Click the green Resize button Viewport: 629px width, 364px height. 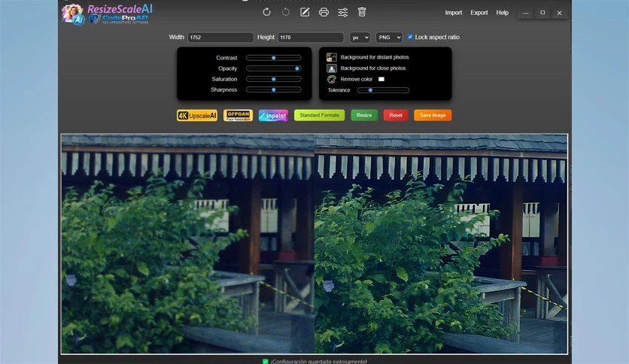(364, 115)
